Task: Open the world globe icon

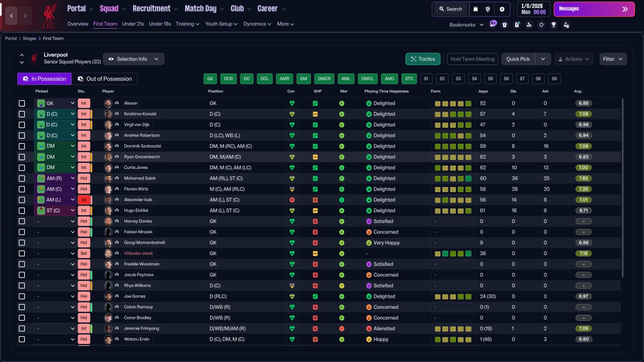Action: point(488,9)
